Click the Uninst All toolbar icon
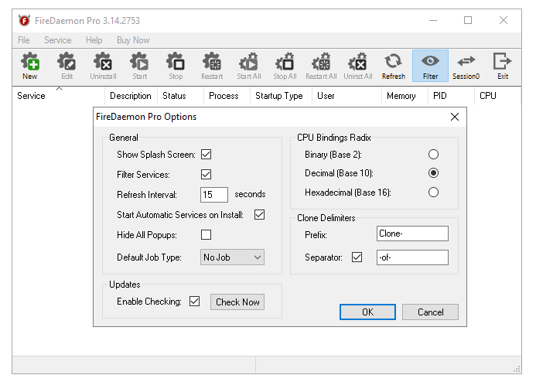 [358, 66]
